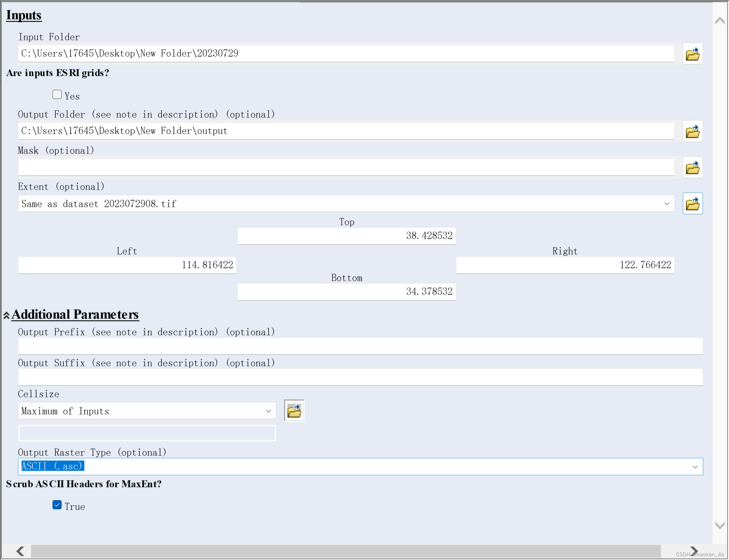Click the Cellsize browse folder icon
Image resolution: width=729 pixels, height=560 pixels.
[294, 411]
